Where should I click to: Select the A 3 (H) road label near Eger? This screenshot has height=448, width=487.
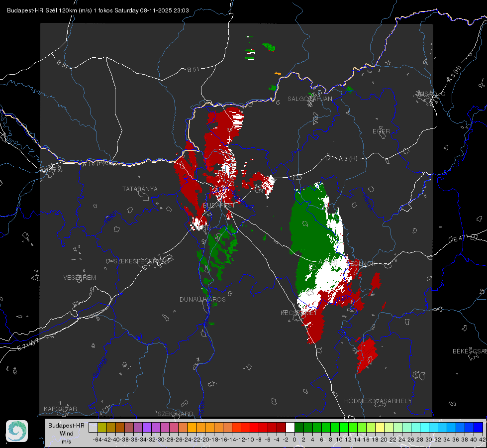(348, 159)
